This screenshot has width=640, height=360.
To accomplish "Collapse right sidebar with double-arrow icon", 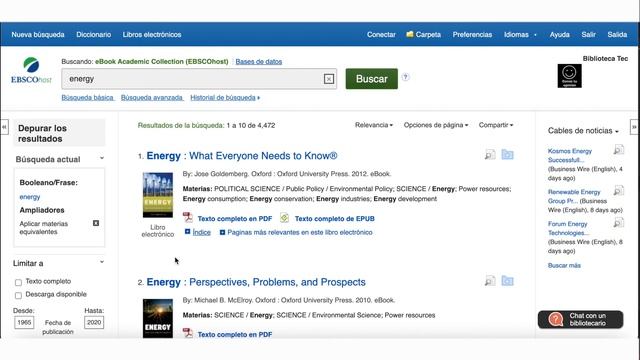I will (x=634, y=127).
